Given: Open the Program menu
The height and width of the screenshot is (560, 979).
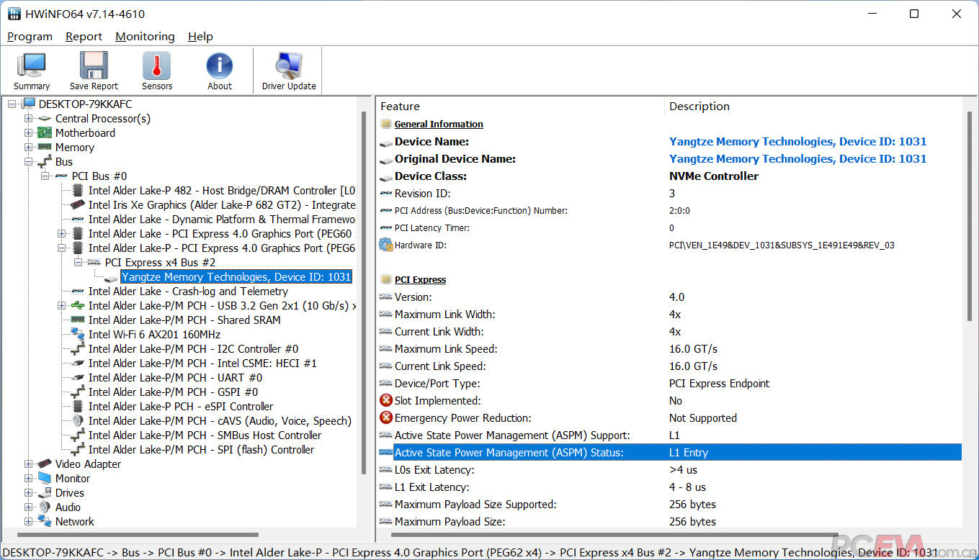Looking at the screenshot, I should [x=30, y=37].
